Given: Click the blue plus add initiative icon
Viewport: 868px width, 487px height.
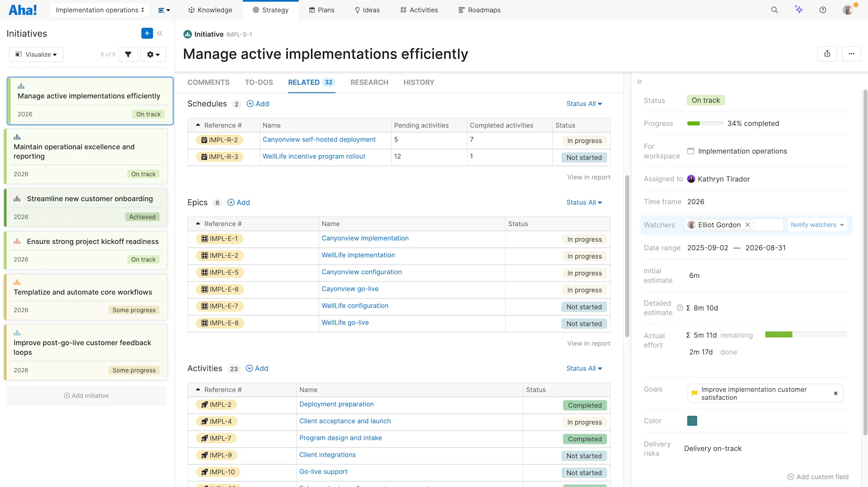Looking at the screenshot, I should (x=147, y=33).
